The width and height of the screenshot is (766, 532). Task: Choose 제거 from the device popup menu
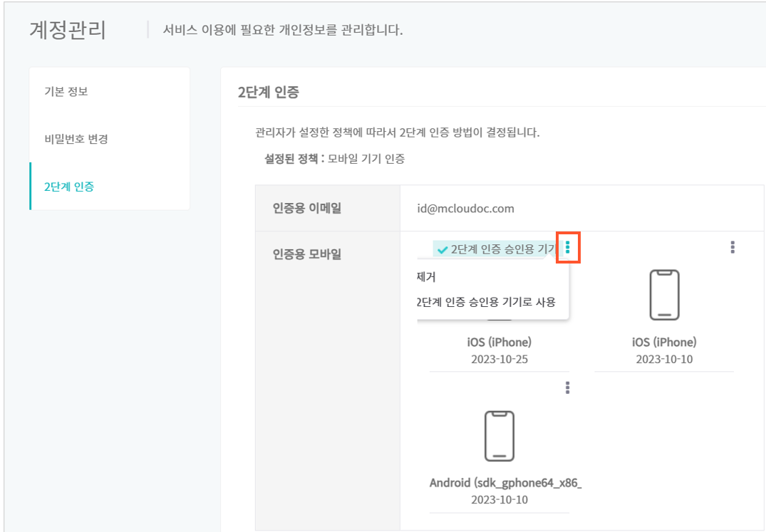(427, 277)
